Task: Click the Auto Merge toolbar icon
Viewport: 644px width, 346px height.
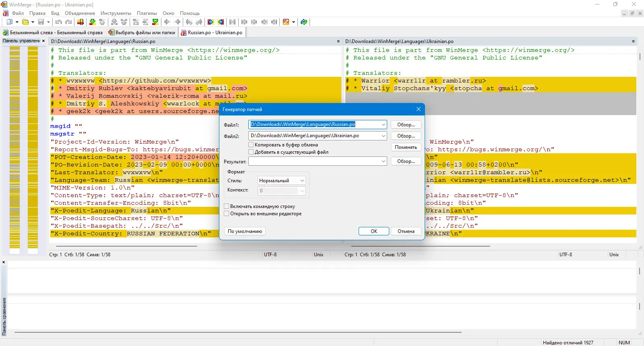Action: click(x=233, y=22)
